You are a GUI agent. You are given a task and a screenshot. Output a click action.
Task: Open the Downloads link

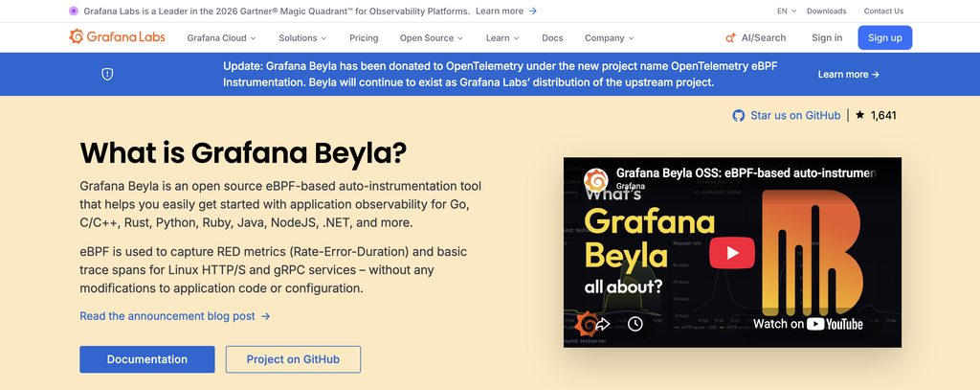point(826,11)
